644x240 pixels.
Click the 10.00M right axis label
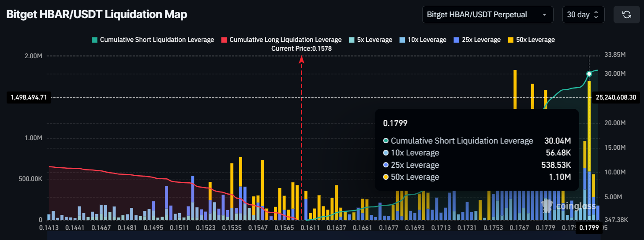point(614,172)
